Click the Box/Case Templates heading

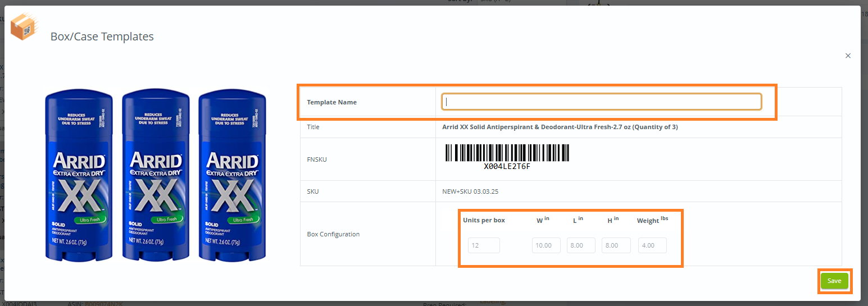[102, 36]
